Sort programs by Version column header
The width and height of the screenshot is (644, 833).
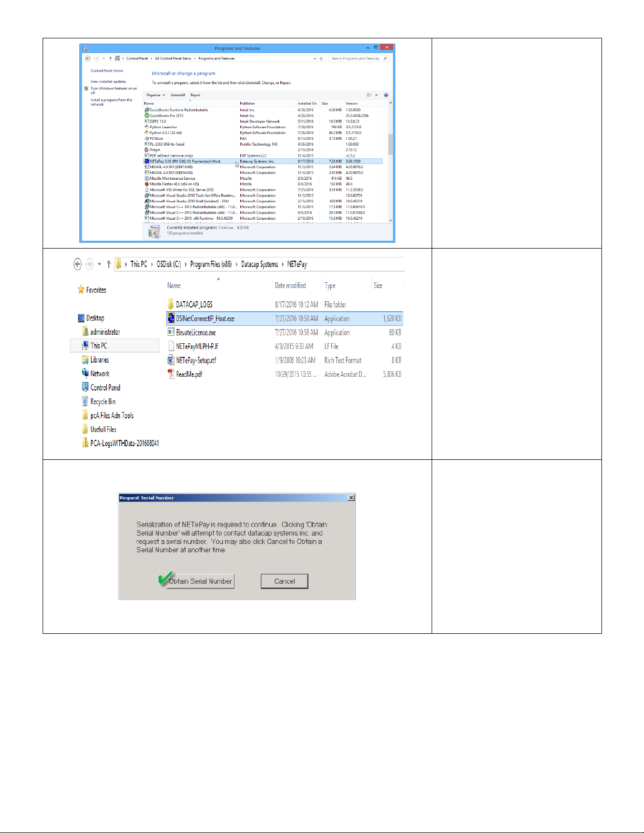click(352, 104)
